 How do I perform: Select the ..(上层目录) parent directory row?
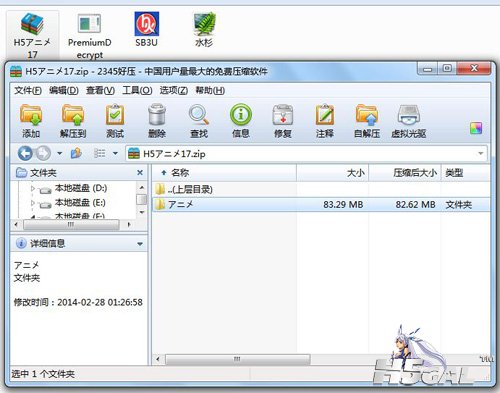[321, 190]
